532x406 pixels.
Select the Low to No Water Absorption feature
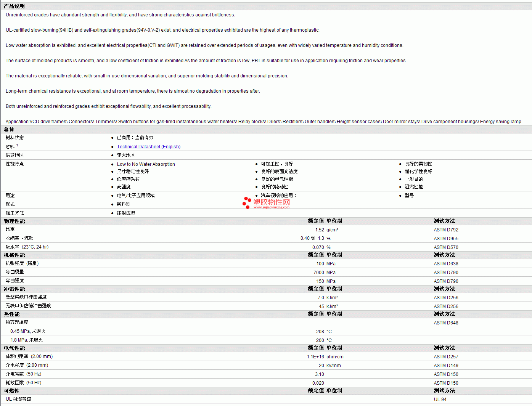click(x=146, y=164)
